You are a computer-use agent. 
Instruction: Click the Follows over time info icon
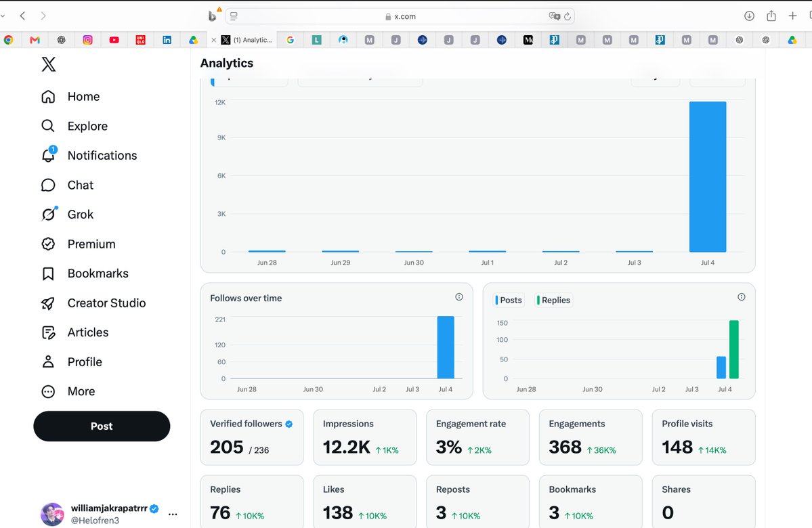click(x=458, y=297)
